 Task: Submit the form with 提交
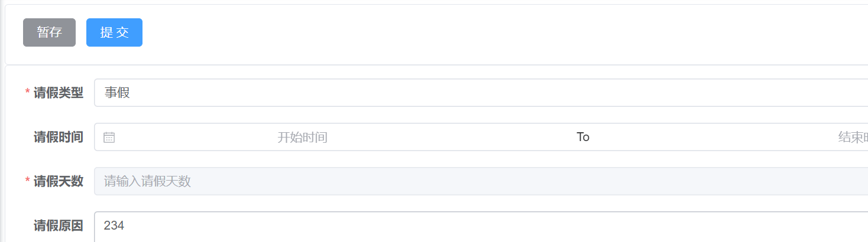pyautogui.click(x=114, y=32)
